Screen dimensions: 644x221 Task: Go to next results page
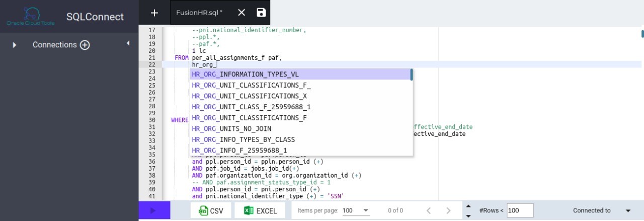(448, 210)
